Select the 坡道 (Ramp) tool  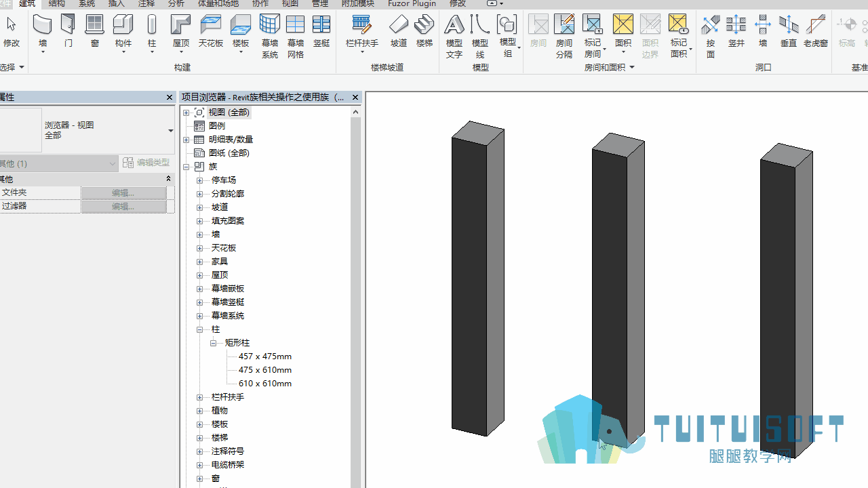399,32
